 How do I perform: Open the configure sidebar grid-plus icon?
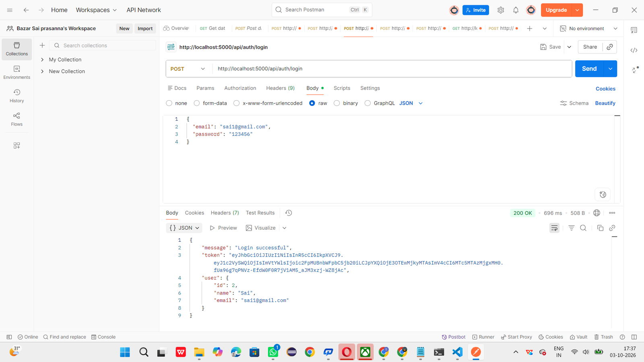coord(17,146)
